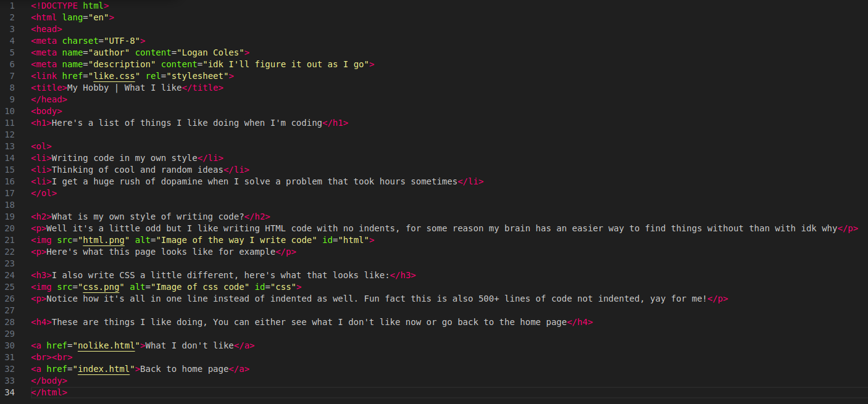This screenshot has width=868, height=404.
Task: Click the nolike.html hyperlink reference
Action: [x=106, y=345]
